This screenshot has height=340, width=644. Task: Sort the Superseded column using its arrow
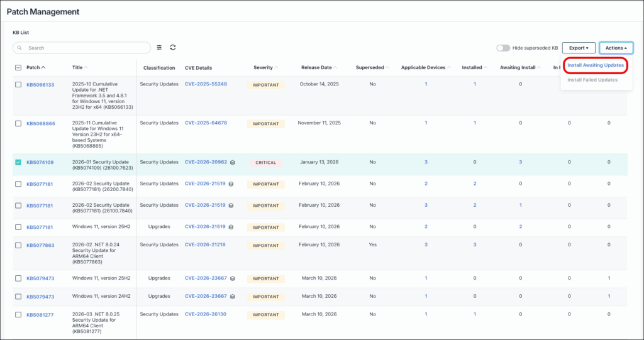[388, 67]
